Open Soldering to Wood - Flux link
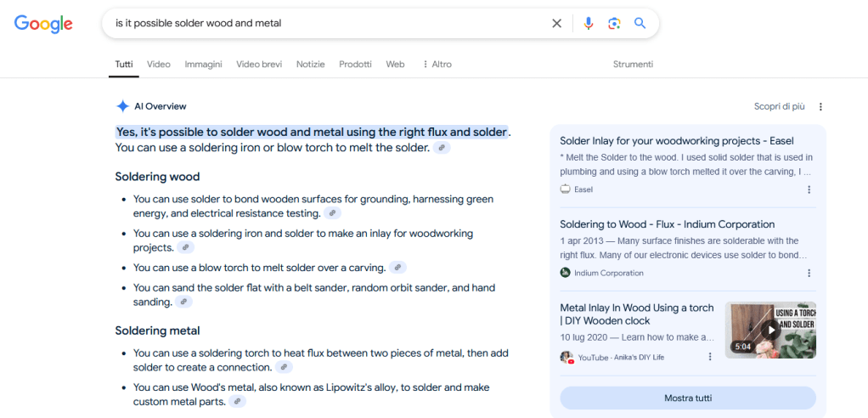 click(x=667, y=224)
